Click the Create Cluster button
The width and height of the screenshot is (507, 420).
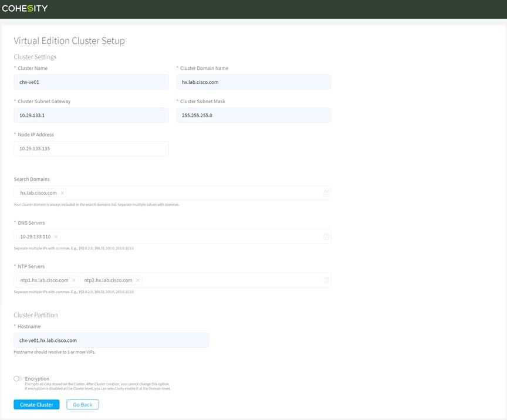point(36,404)
